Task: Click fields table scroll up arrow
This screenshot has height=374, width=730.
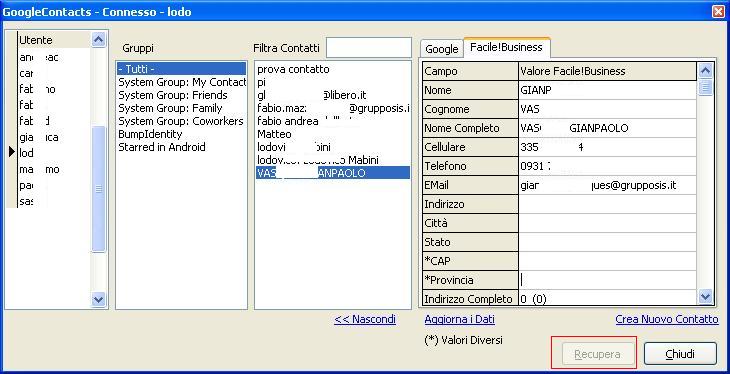Action: click(x=705, y=71)
